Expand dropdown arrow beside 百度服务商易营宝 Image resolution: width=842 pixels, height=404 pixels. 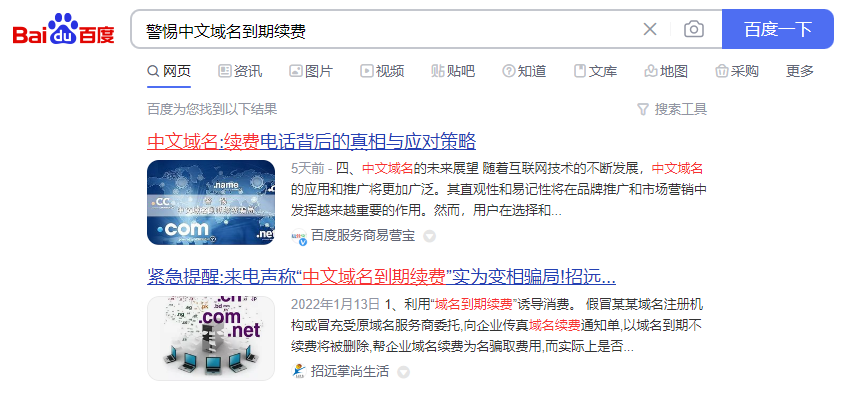429,236
